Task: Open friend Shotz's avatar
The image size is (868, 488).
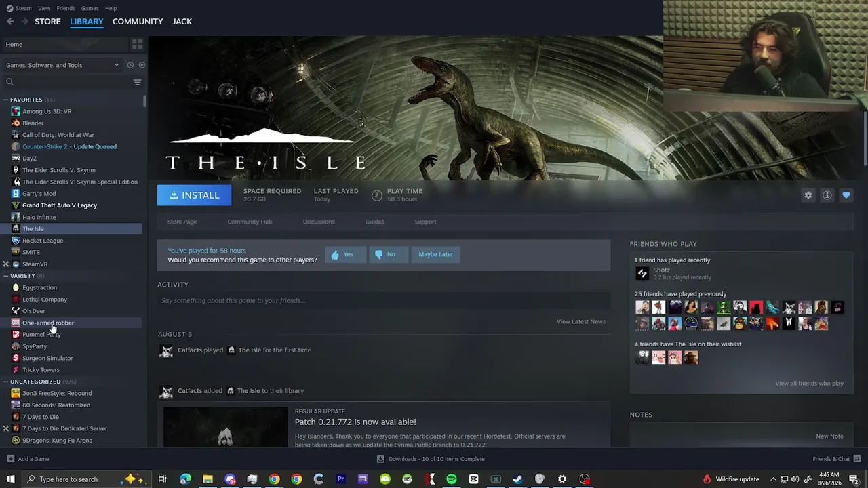Action: tap(642, 274)
